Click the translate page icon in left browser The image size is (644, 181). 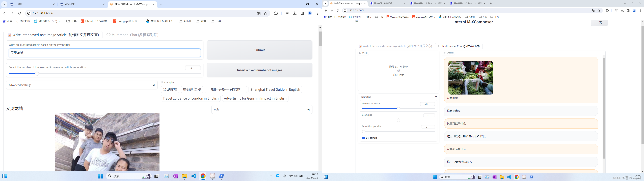click(258, 13)
